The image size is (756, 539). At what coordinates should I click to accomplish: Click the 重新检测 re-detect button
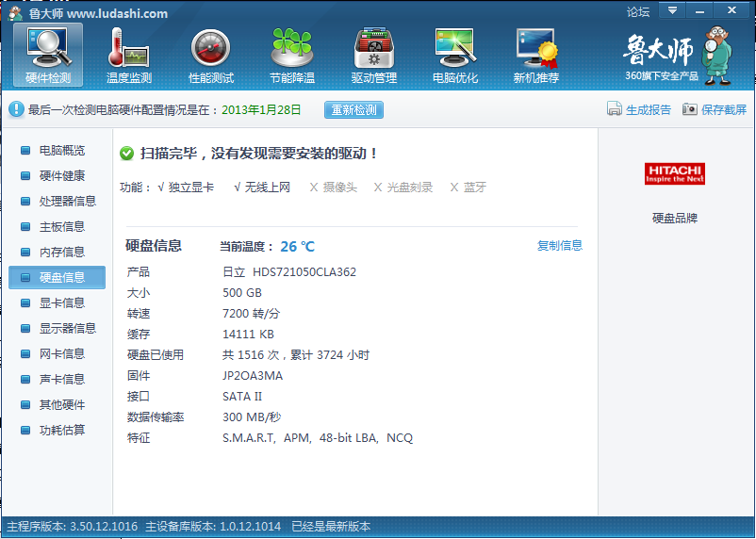353,110
